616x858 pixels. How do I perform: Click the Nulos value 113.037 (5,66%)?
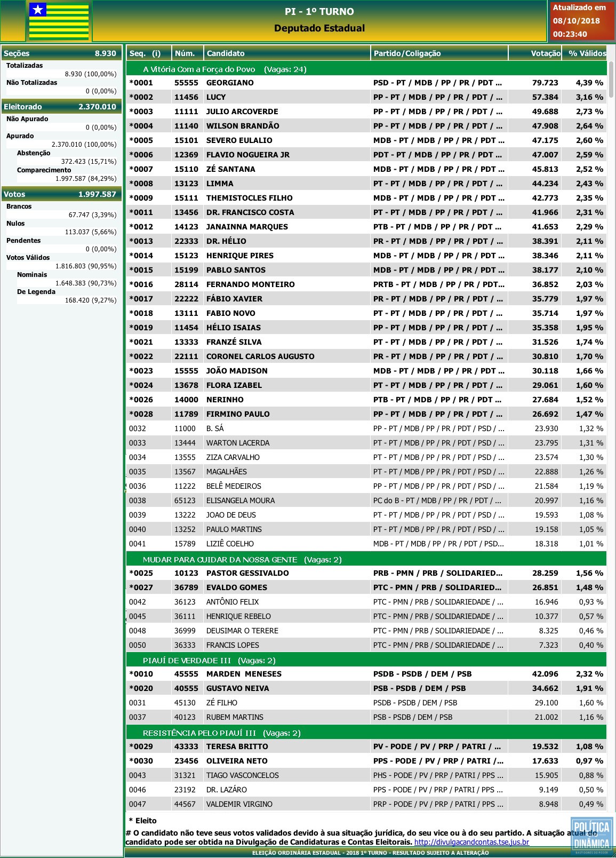tap(91, 232)
